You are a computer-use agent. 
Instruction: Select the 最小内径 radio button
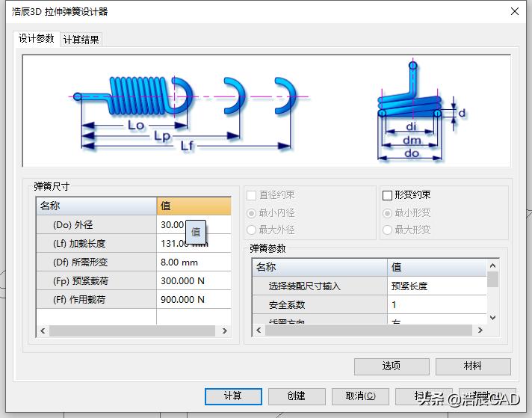[x=251, y=213]
